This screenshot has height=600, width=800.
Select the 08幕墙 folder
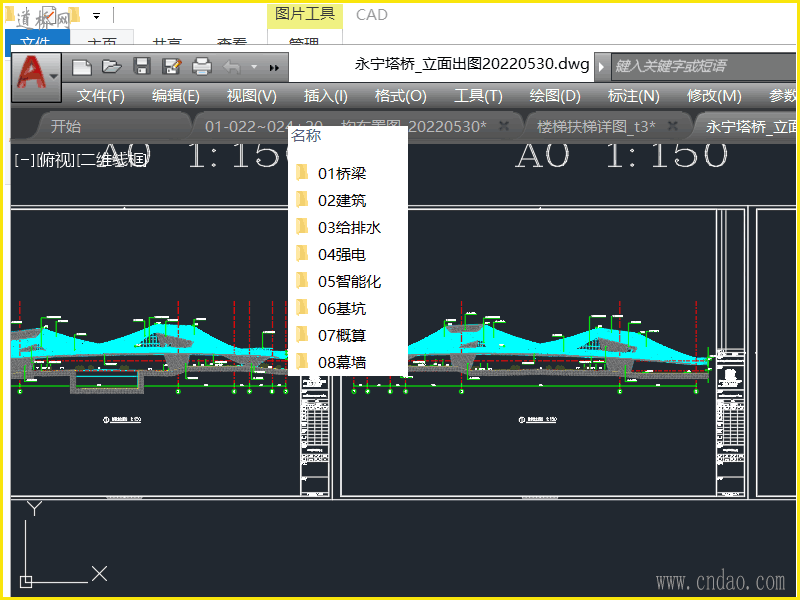342,363
